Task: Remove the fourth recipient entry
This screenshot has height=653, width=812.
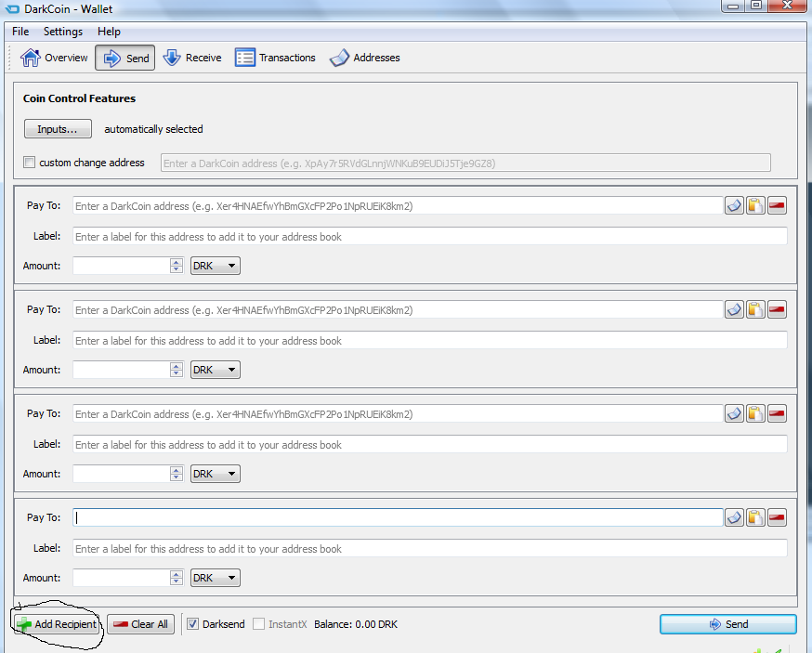Action: pyautogui.click(x=777, y=517)
